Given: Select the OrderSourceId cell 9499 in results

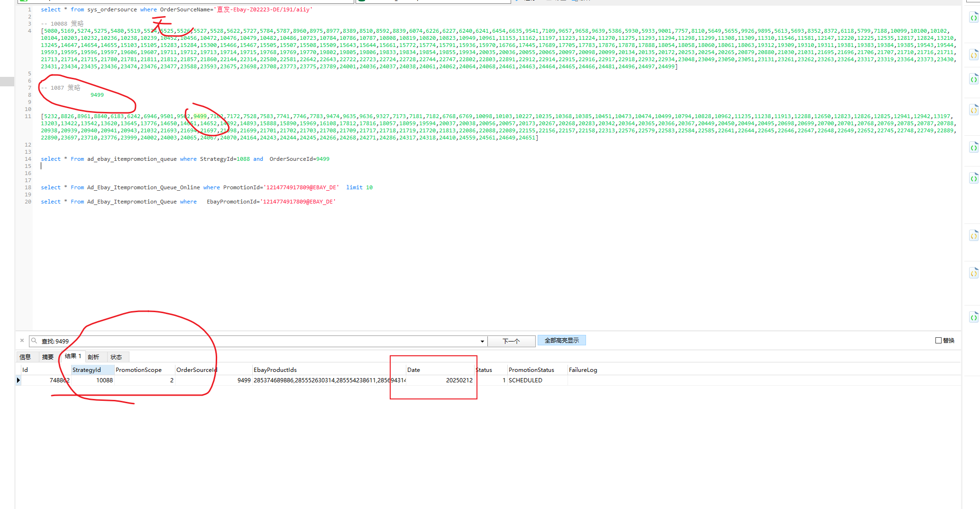Looking at the screenshot, I should 214,380.
